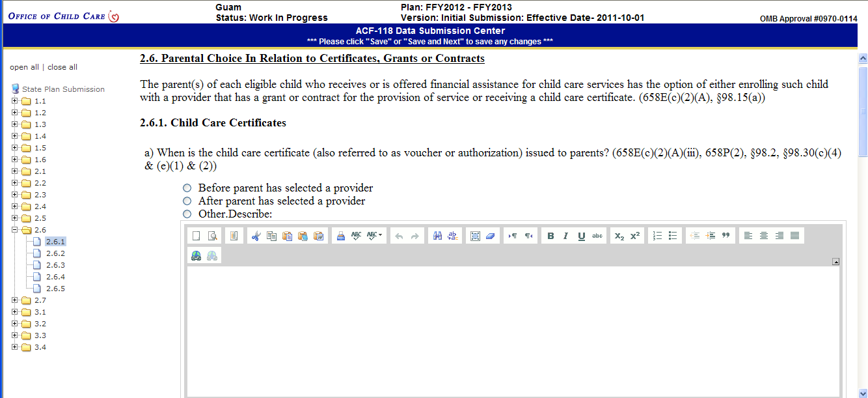Viewport: 868px width, 398px height.
Task: Click the Cut scissors icon
Action: tap(256, 236)
